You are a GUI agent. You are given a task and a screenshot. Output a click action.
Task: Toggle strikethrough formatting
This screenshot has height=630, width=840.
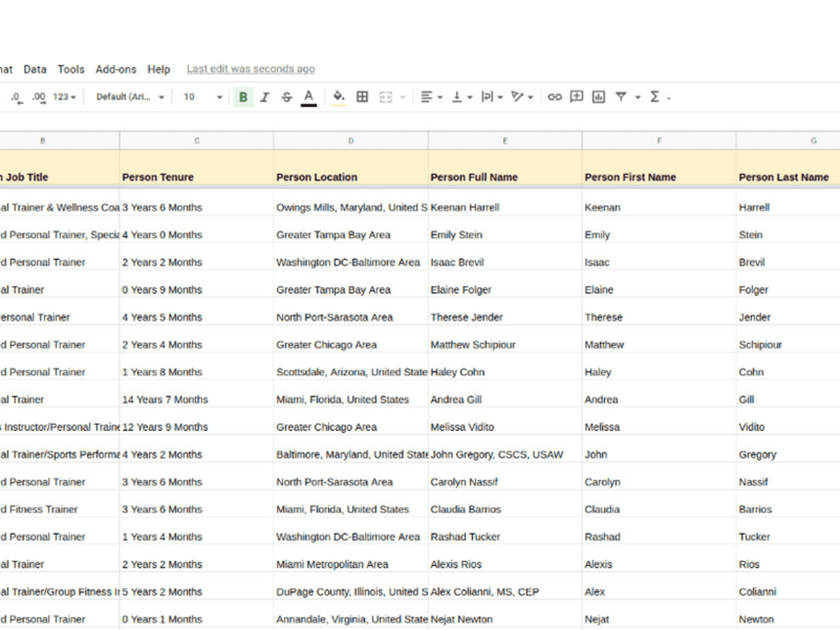pos(286,97)
